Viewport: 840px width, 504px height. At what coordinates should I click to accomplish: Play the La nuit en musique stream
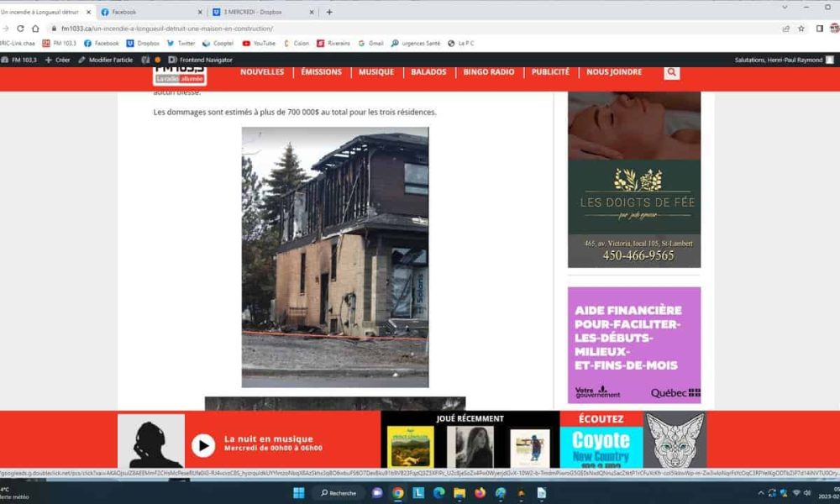click(203, 444)
